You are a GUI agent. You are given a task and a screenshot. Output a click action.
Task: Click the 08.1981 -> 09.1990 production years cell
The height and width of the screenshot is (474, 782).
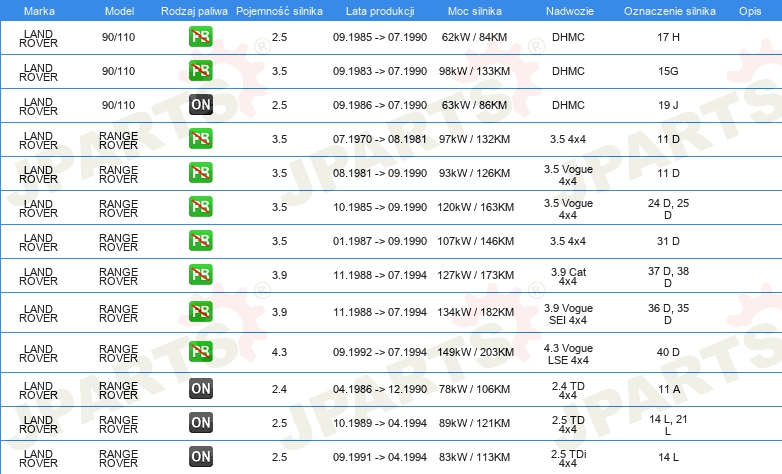(380, 173)
